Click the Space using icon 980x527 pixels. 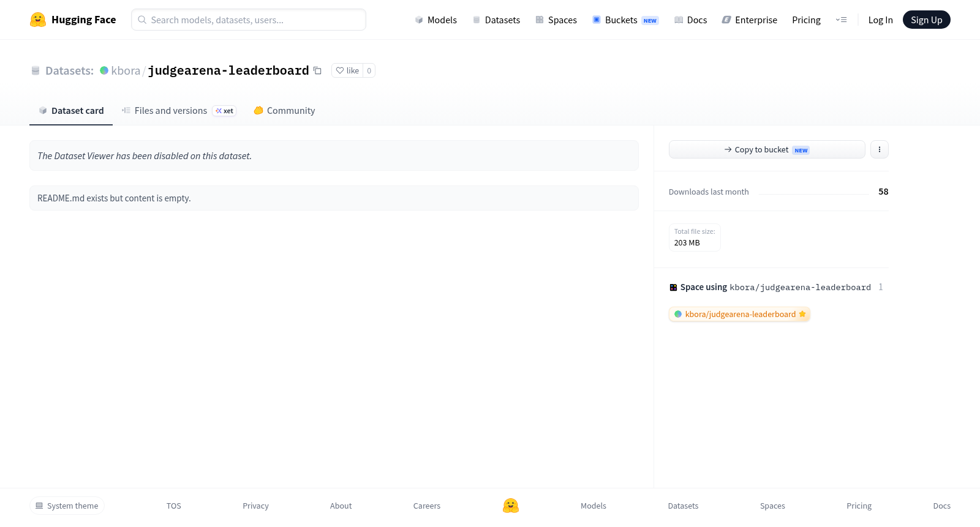(673, 287)
